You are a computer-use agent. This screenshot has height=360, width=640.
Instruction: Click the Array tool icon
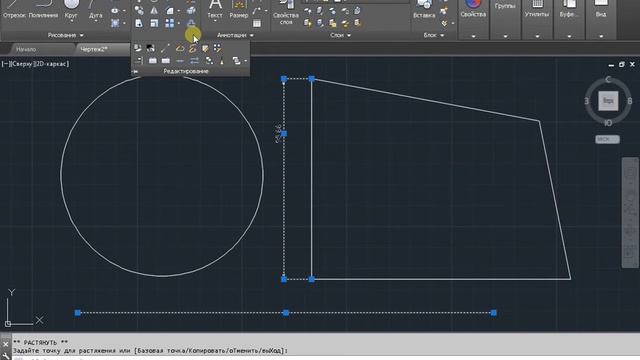click(x=170, y=23)
